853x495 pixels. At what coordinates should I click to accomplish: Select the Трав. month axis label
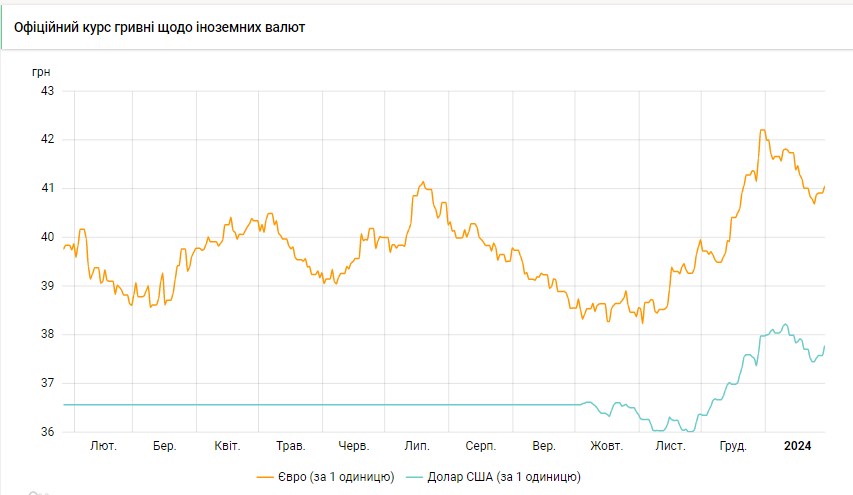pos(290,446)
